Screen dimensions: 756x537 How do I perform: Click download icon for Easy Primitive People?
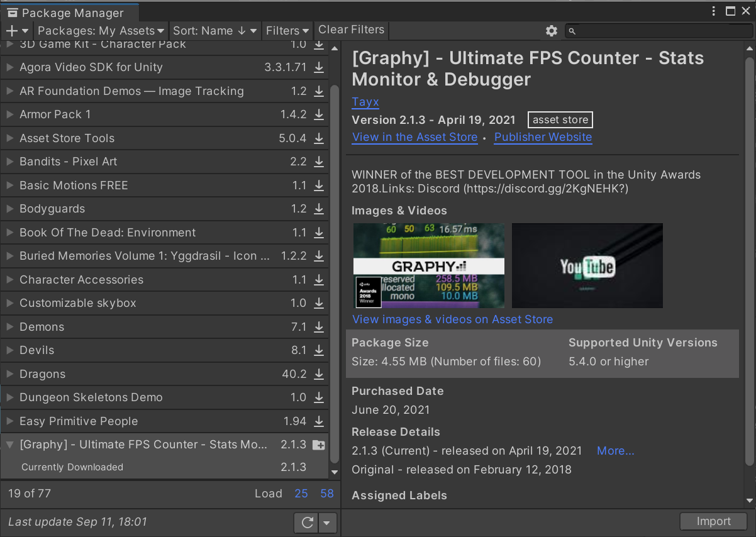[319, 421]
